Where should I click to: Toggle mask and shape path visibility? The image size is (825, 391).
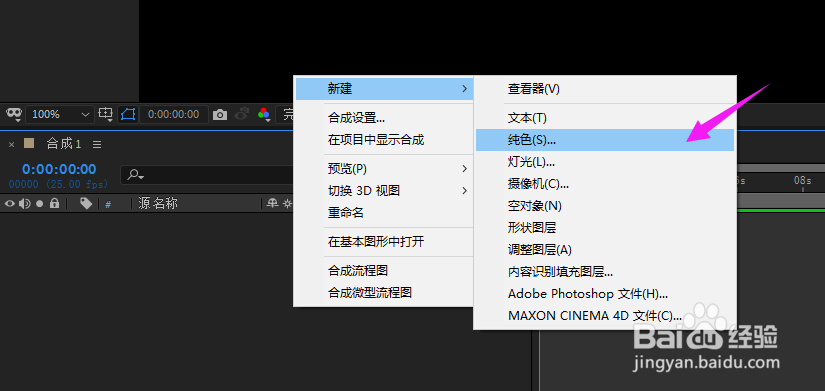(127, 114)
